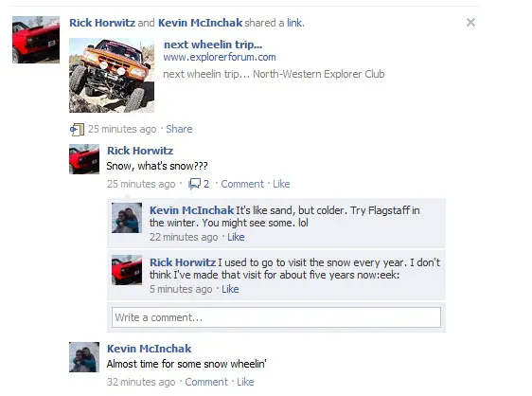The image size is (532, 396).
Task: Dismiss the post with the X icon
Action: pyautogui.click(x=470, y=23)
